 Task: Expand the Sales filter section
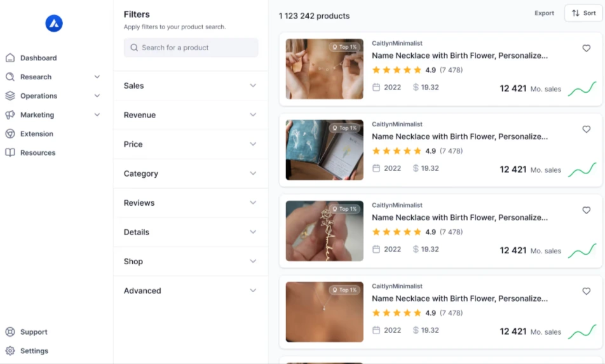191,86
